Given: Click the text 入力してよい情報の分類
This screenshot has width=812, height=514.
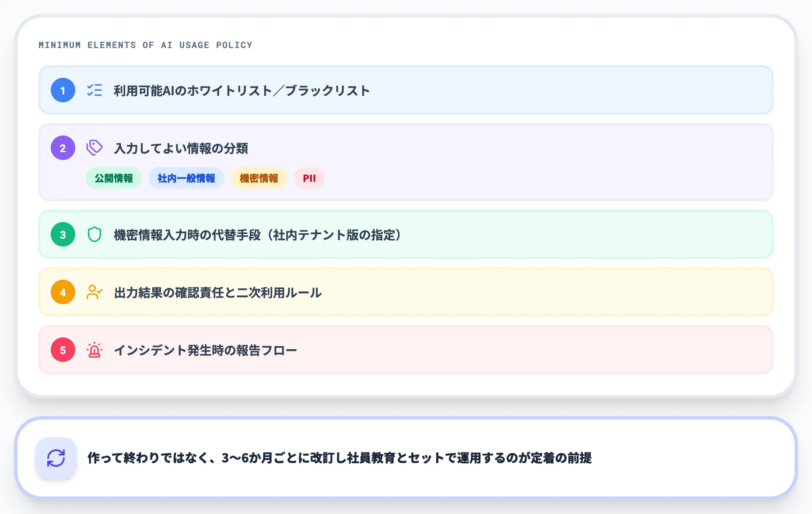Looking at the screenshot, I should [x=181, y=148].
